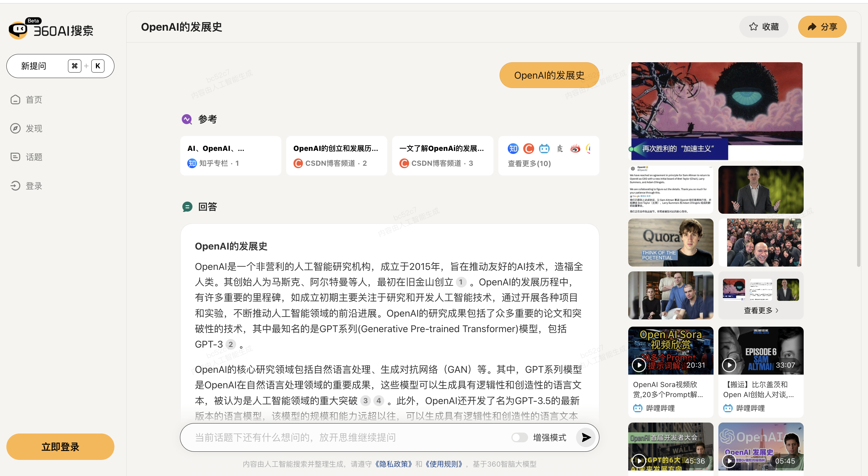Open the 一文了解OpenAi的发展 CSDN reference card
Viewport: 868px width, 476px height.
443,156
